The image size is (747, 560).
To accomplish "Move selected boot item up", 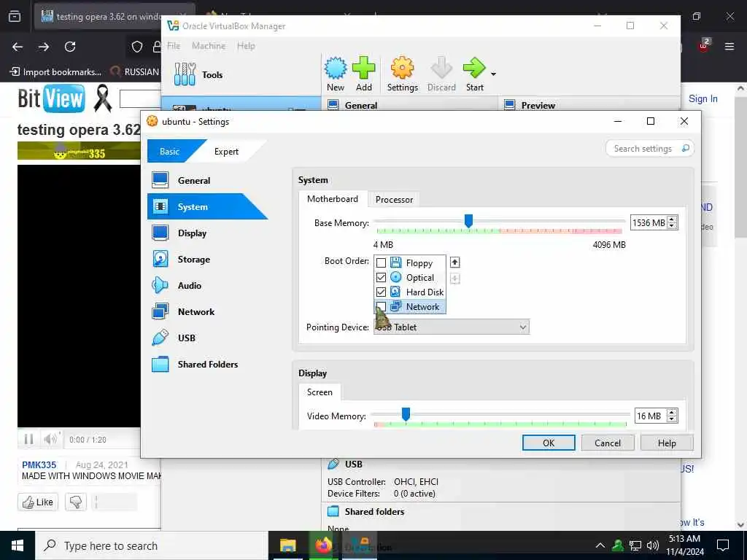I will (455, 262).
